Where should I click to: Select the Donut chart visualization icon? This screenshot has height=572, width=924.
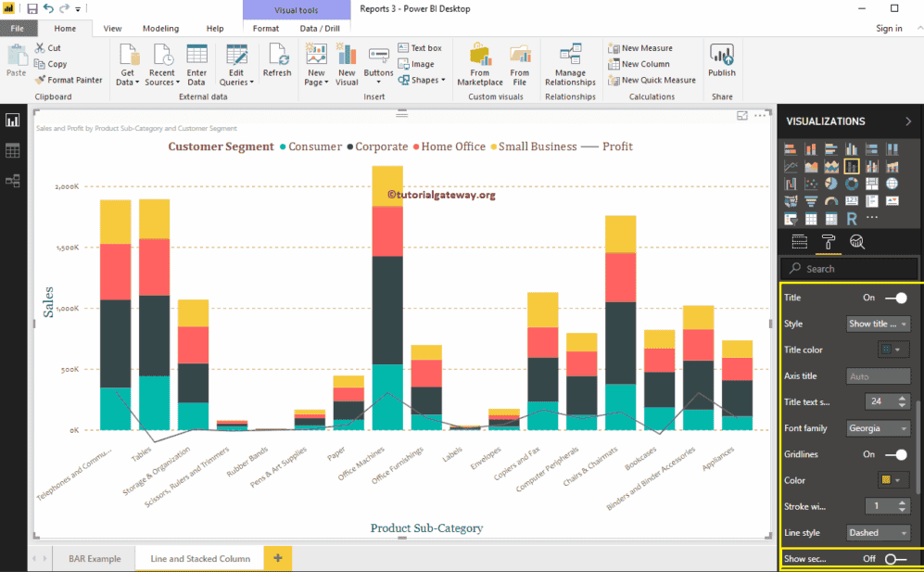pos(851,183)
